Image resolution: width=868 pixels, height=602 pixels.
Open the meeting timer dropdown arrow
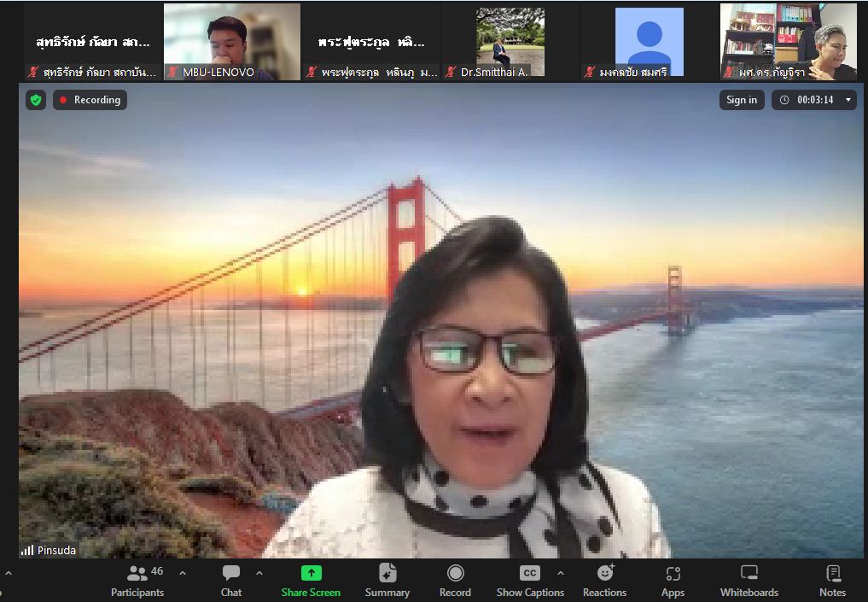click(848, 100)
